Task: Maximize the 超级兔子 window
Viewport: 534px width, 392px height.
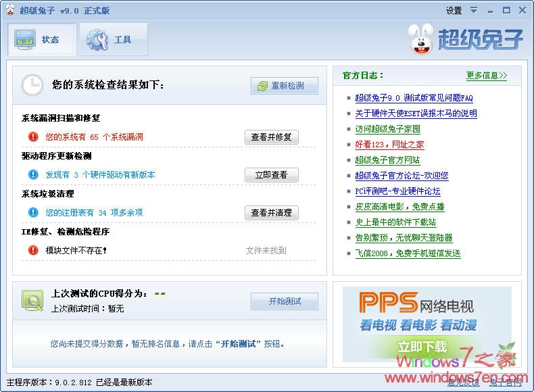Action: (506, 11)
